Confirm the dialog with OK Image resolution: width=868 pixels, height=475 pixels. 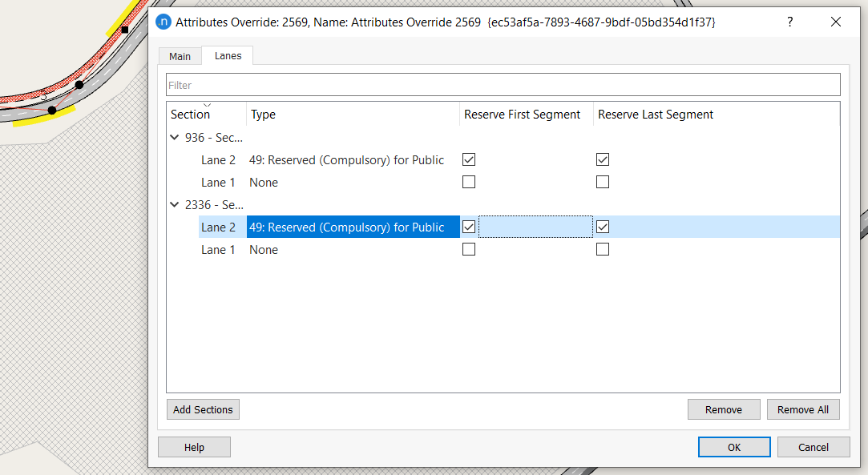(x=733, y=447)
